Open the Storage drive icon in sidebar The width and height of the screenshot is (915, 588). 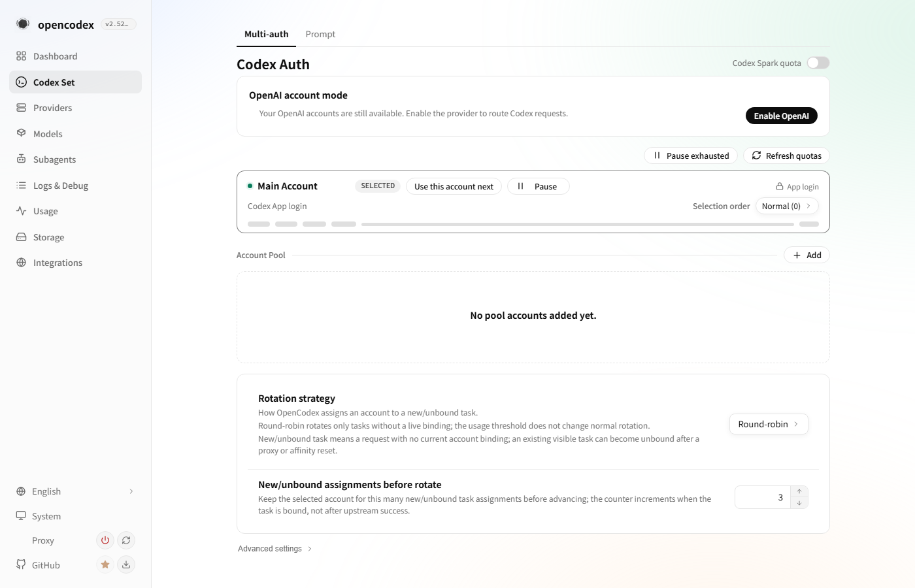coord(22,237)
